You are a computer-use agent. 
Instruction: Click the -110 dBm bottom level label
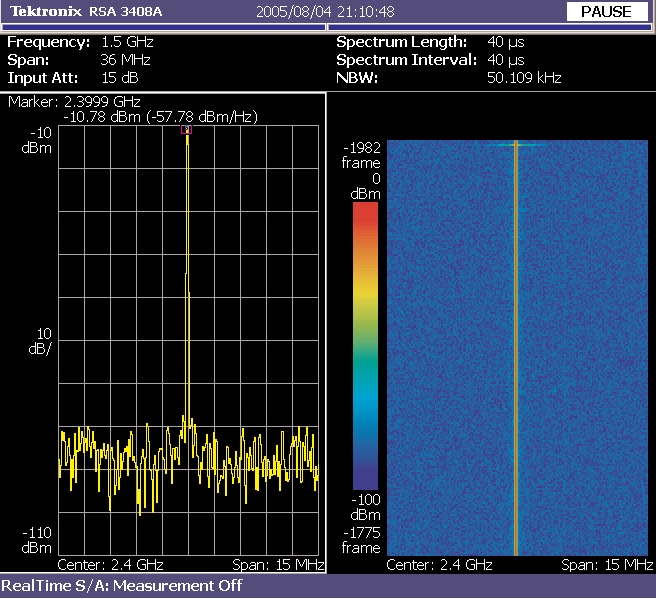[37, 540]
